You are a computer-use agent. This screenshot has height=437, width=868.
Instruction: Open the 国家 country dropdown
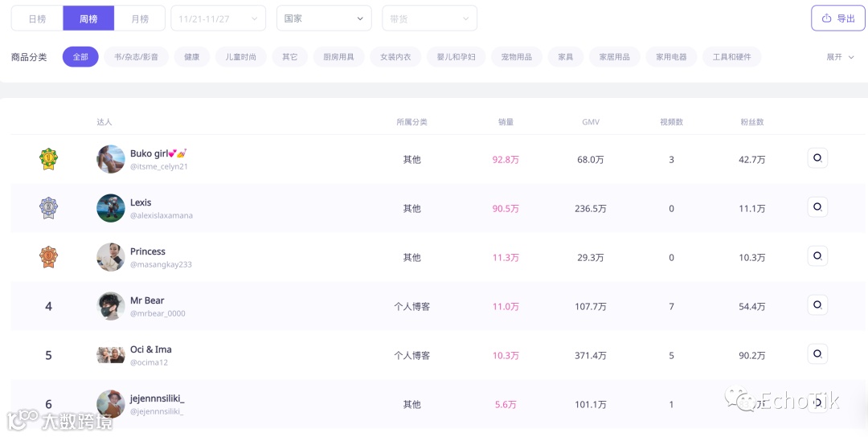point(324,18)
